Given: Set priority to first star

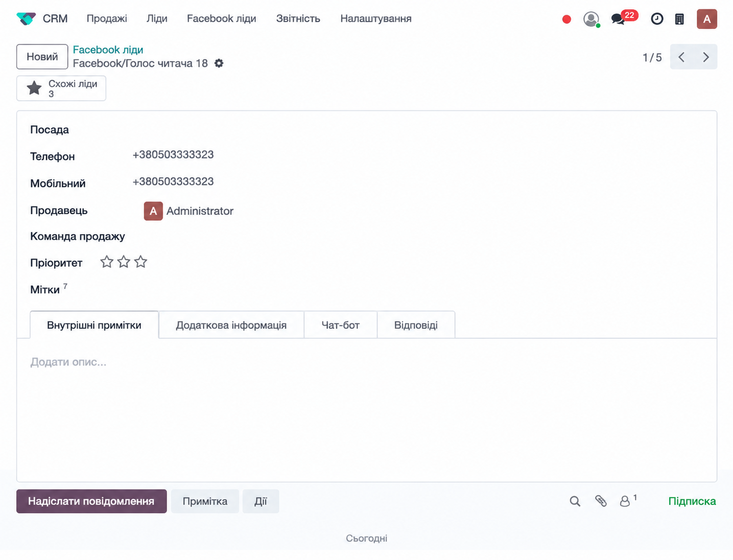Looking at the screenshot, I should click(107, 262).
